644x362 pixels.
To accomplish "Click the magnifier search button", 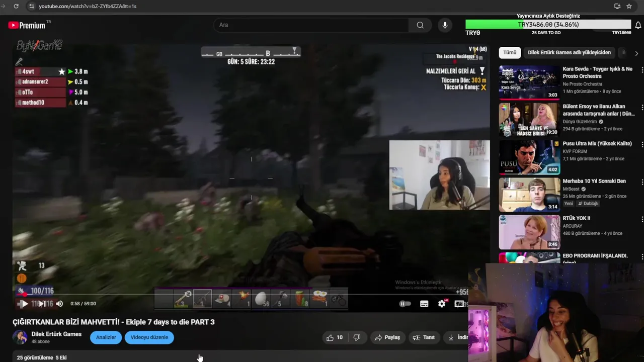I will tap(420, 25).
